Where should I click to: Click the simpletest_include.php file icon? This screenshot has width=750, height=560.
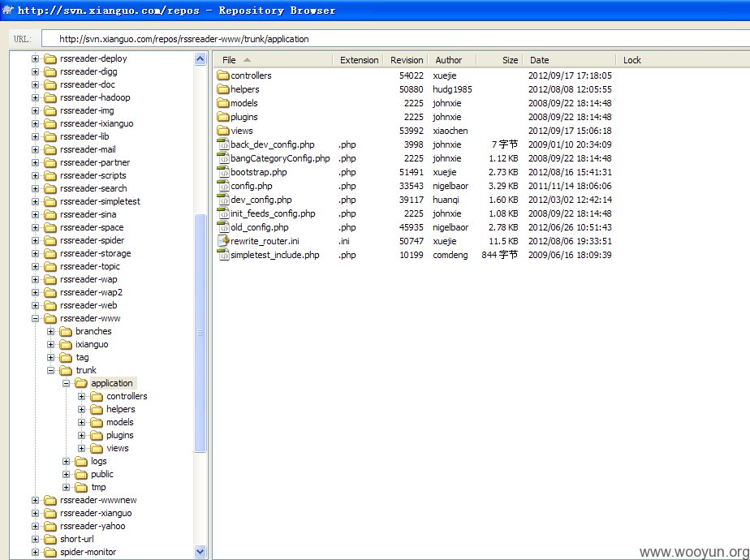point(223,255)
